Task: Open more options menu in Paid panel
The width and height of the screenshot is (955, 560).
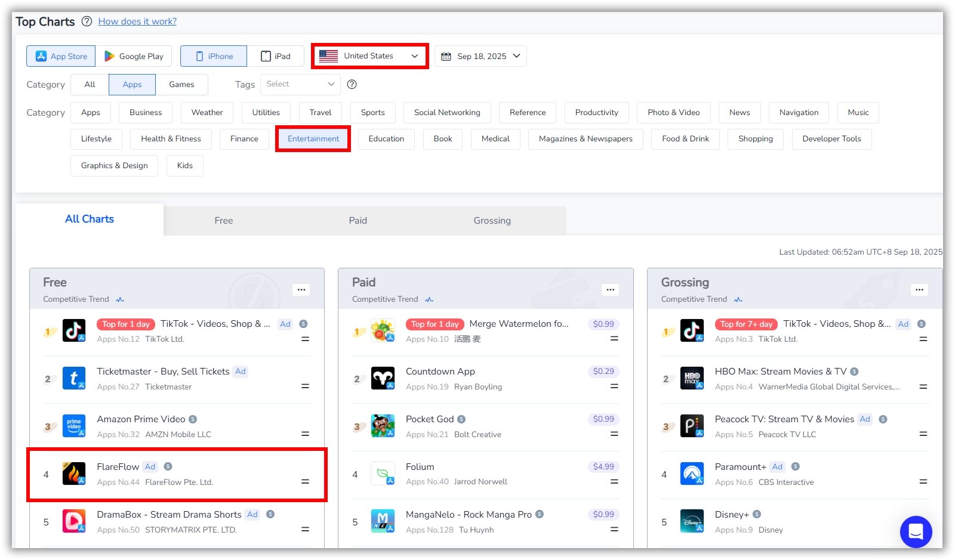Action: point(611,290)
